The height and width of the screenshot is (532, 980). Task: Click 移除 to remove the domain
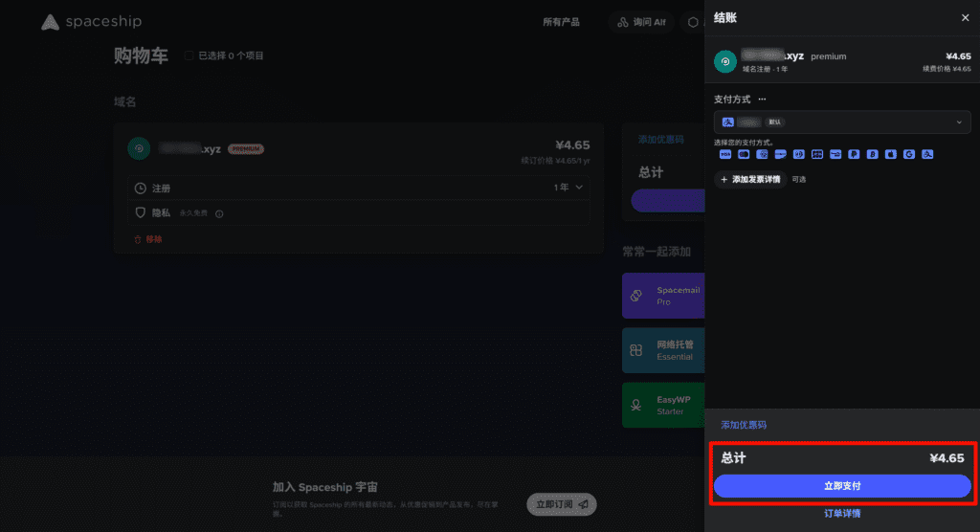point(148,239)
